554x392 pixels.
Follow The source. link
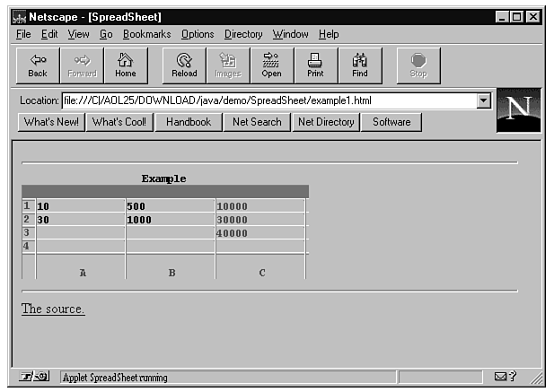pyautogui.click(x=53, y=309)
